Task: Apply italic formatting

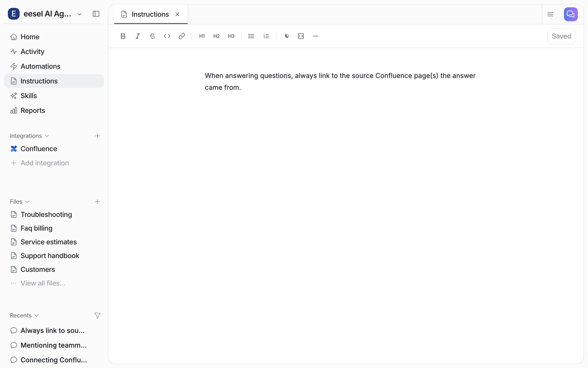Action: tap(138, 36)
